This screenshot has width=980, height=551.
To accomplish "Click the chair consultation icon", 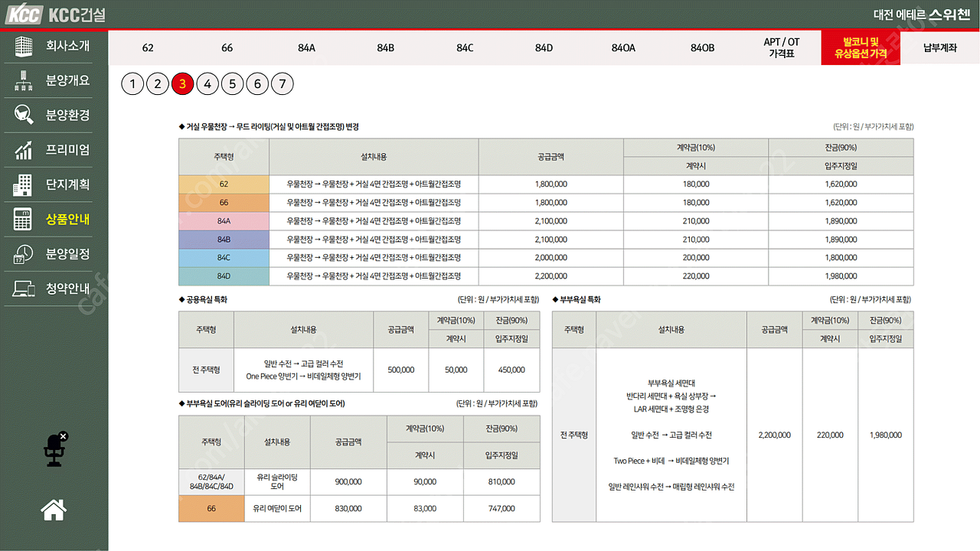I will pos(55,450).
